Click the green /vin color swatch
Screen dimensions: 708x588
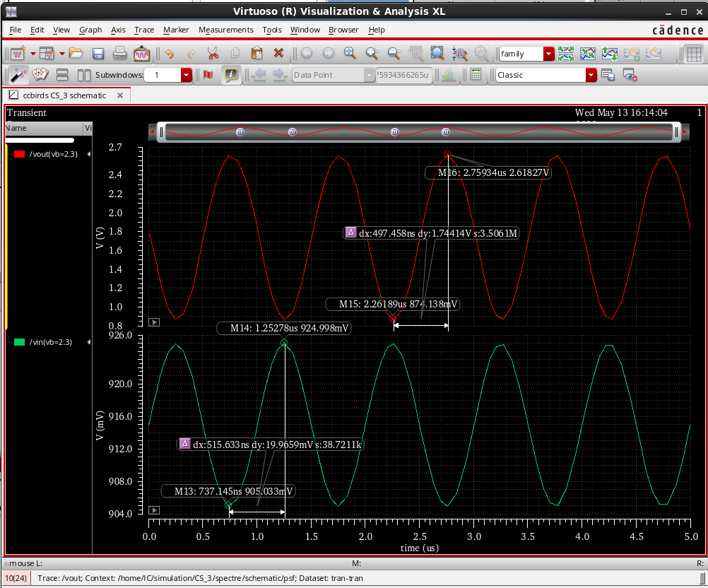point(20,342)
